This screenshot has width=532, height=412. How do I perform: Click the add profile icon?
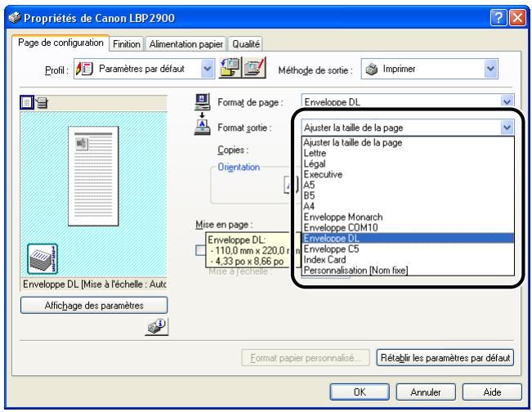coord(230,68)
